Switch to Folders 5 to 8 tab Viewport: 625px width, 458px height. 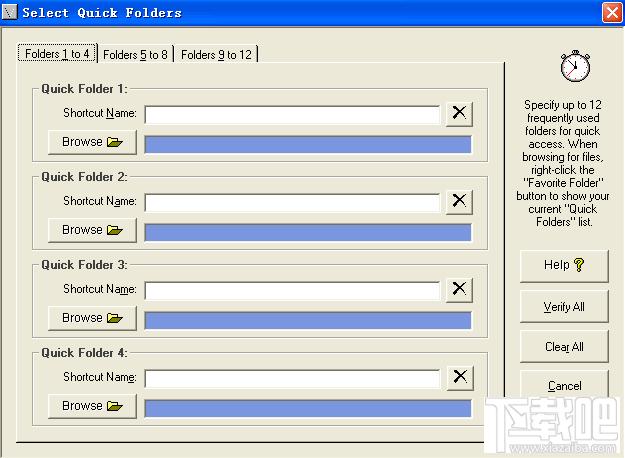coord(135,54)
